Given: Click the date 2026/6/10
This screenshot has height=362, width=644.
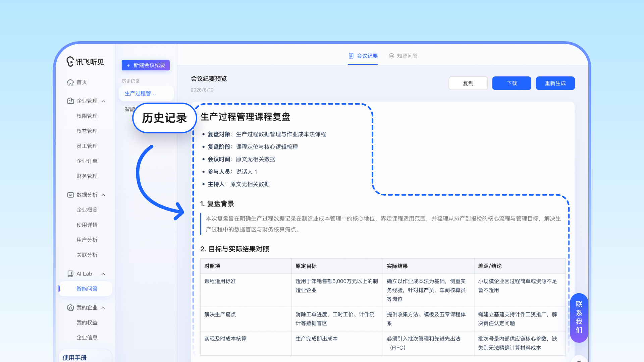Looking at the screenshot, I should click(202, 90).
